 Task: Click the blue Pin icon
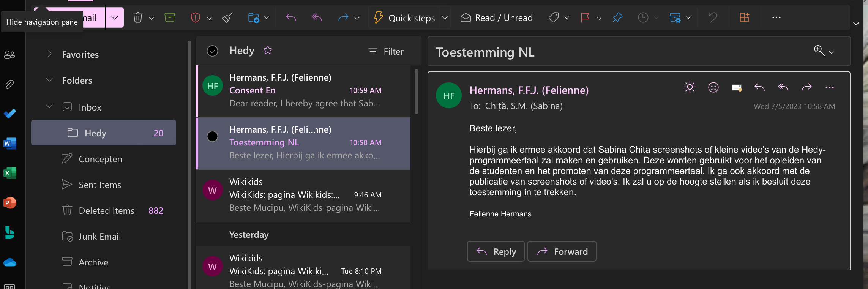point(617,17)
